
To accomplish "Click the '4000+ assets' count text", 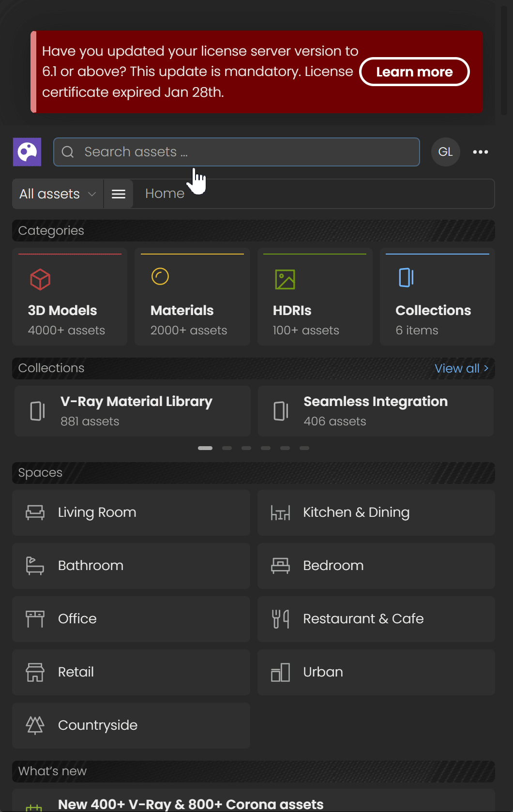I will coord(66,331).
